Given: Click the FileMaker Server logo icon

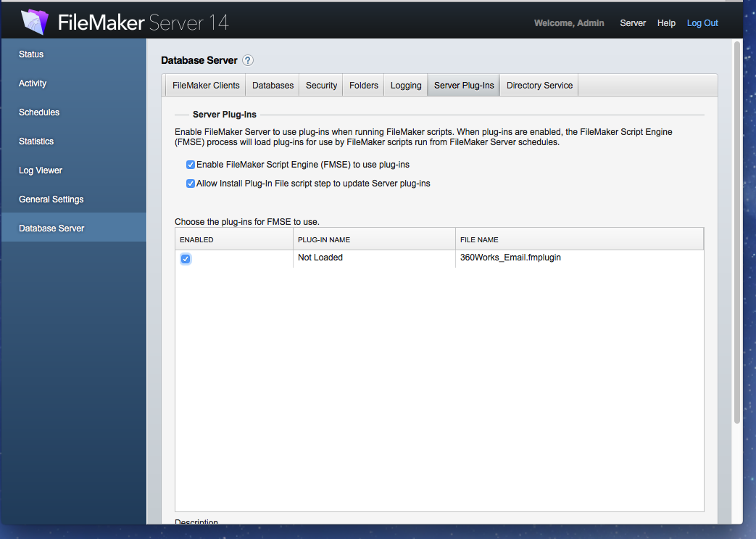Looking at the screenshot, I should [34, 21].
